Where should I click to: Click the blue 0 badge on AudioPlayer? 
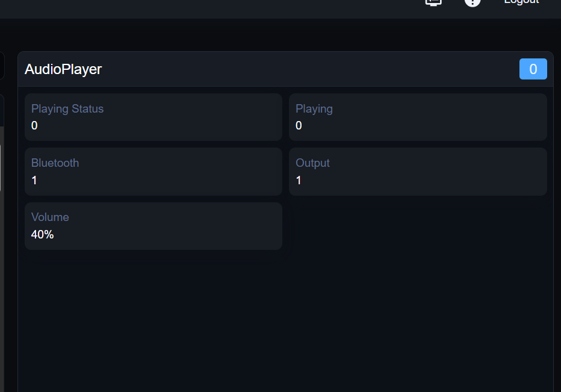pyautogui.click(x=533, y=69)
